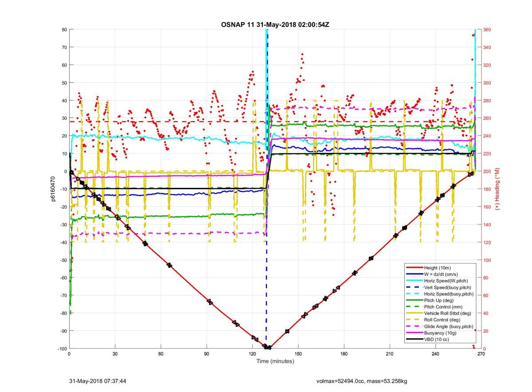Image resolution: width=532 pixels, height=392 pixels.
Task: Click the 'Buoyancy (10g)' legend entry
Action: click(439, 332)
